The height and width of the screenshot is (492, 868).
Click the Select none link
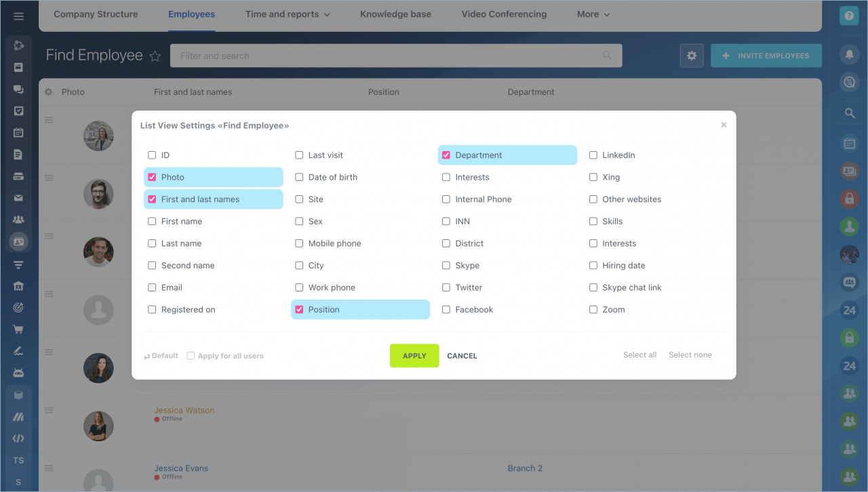pos(690,355)
